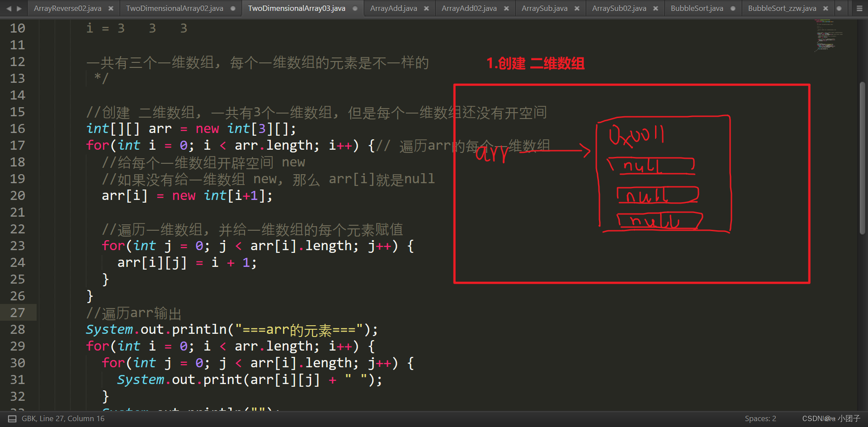Click unsaved dot on TwoDimensionalArray03.java tab
The image size is (868, 427).
355,8
